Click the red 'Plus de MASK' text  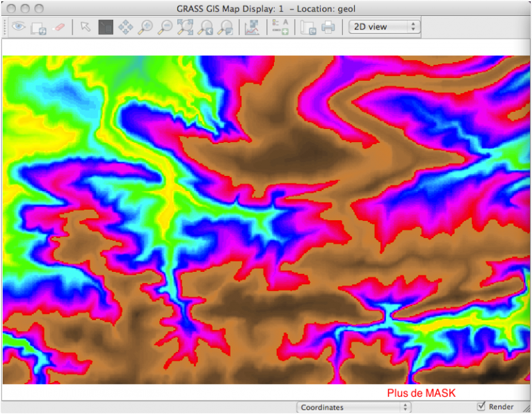point(421,393)
